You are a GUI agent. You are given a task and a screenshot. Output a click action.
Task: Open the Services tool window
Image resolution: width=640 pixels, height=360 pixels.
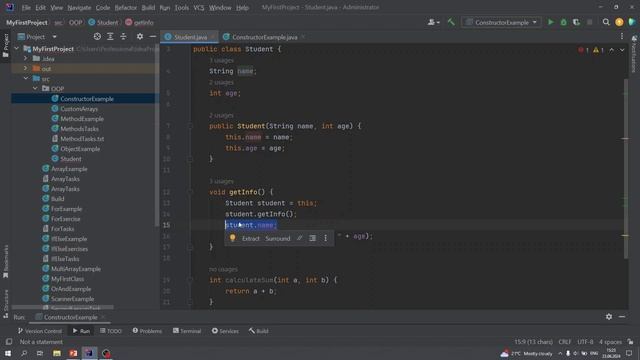(x=225, y=331)
